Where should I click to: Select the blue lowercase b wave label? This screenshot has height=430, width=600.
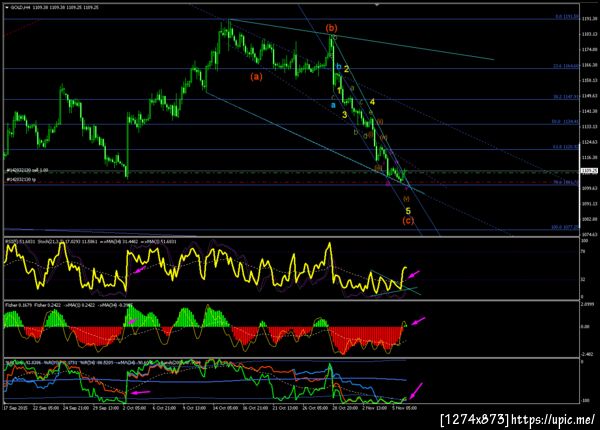pos(339,67)
